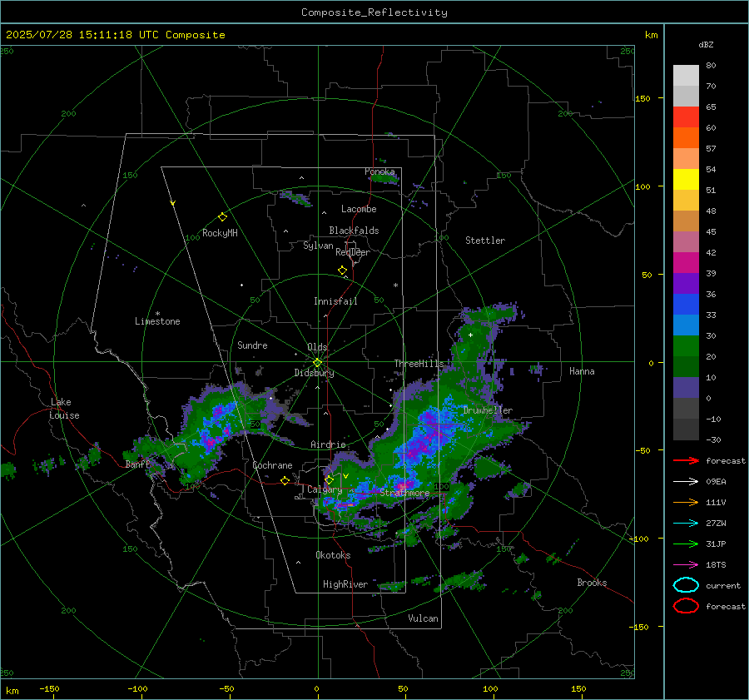
Task: Click the red forecast ellipse in the legend
Action: point(686,606)
